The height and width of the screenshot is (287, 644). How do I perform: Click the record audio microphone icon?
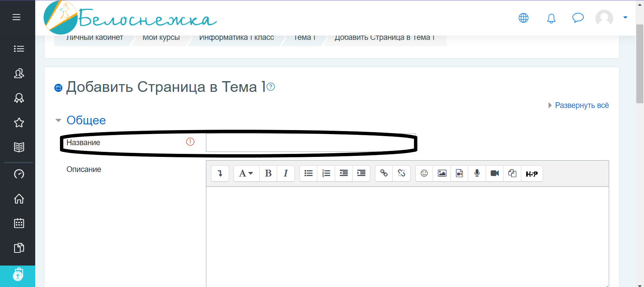477,173
